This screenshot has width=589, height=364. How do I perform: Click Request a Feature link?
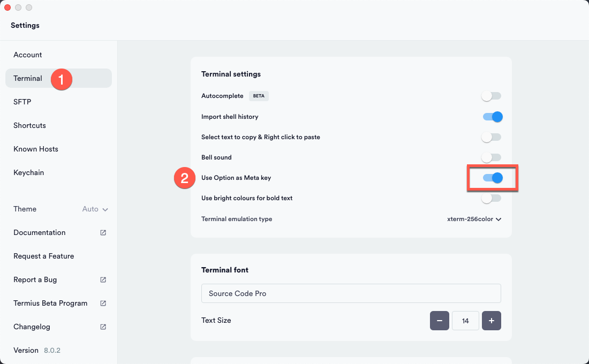click(43, 256)
